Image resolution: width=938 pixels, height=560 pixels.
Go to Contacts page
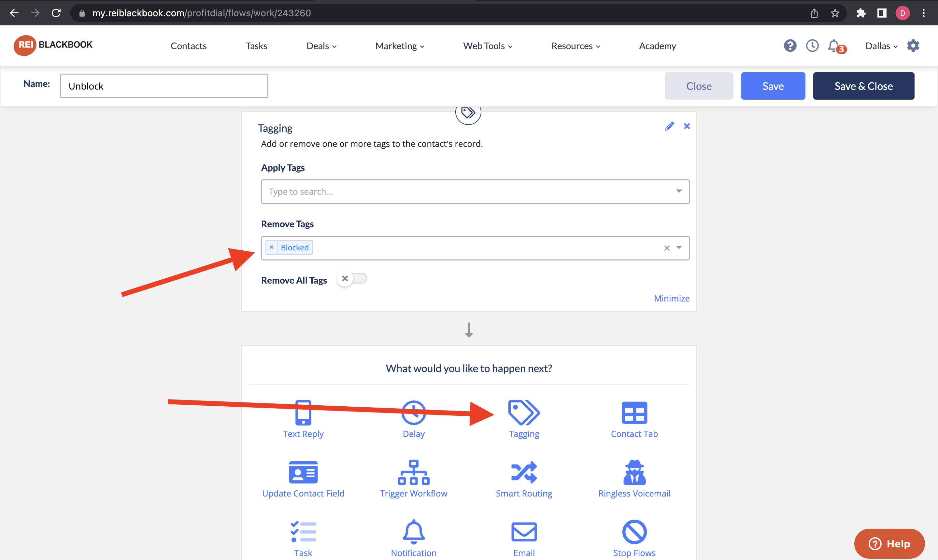click(188, 46)
